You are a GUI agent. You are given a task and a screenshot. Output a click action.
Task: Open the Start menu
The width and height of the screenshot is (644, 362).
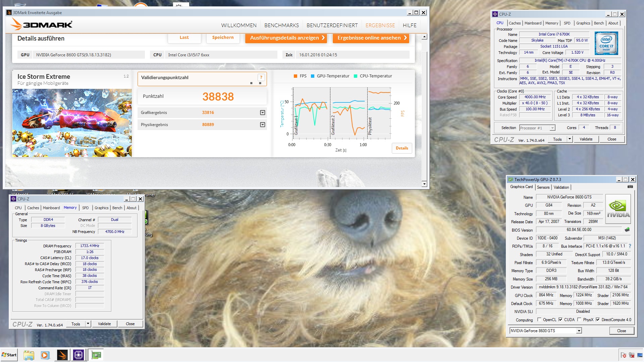point(9,355)
